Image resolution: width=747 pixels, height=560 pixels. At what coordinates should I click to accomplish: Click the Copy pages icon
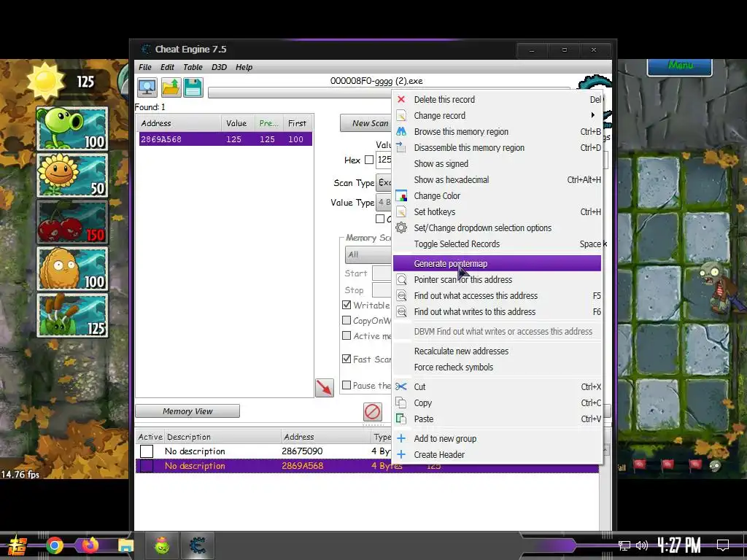[x=401, y=402]
